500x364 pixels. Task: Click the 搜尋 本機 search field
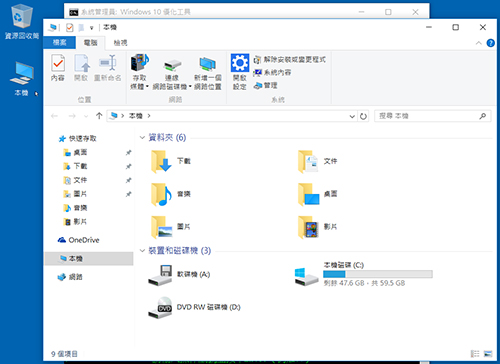pyautogui.click(x=427, y=116)
